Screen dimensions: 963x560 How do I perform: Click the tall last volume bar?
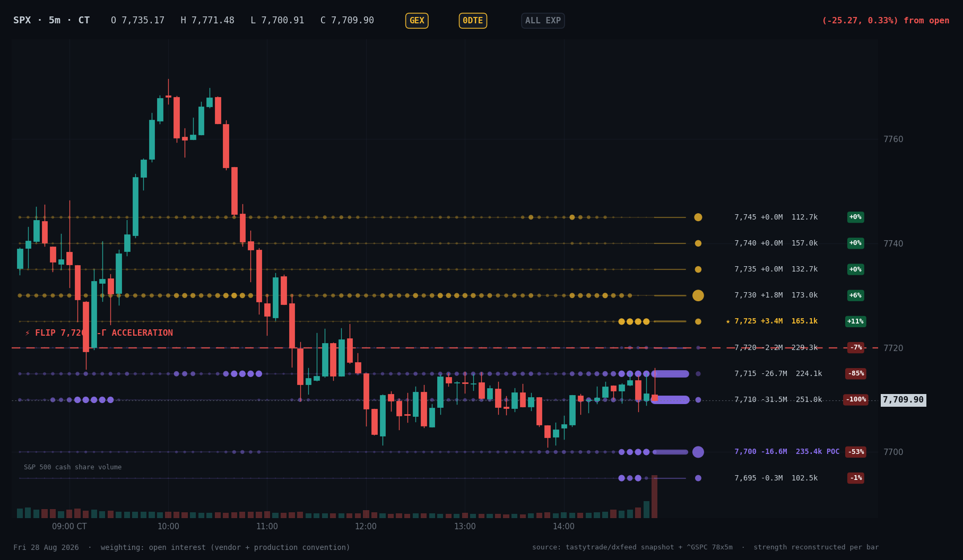click(654, 496)
